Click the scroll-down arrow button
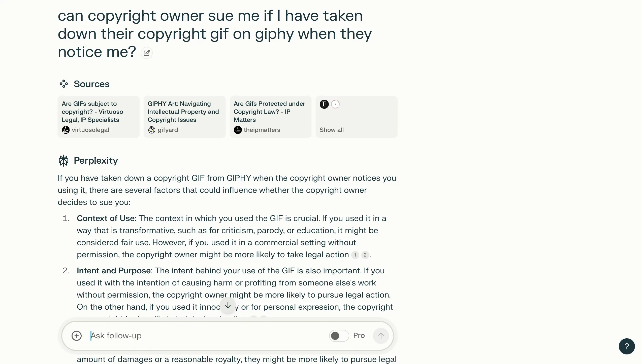Image resolution: width=642 pixels, height=364 pixels. 228,305
